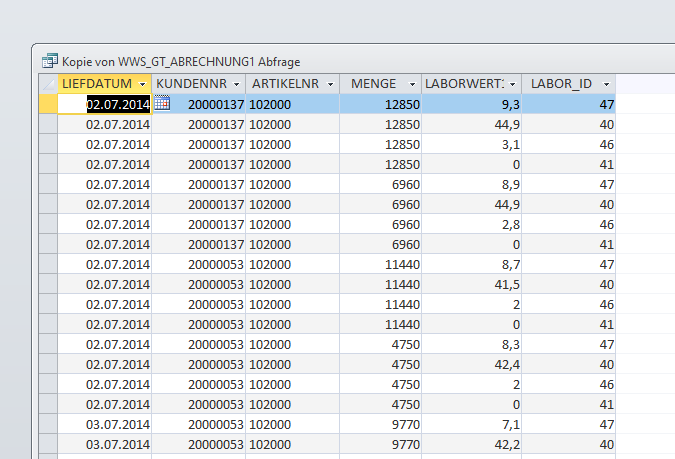Click the date 02.07.2014 in the 8,7 row
Image resolution: width=675 pixels, height=459 pixels.
pyautogui.click(x=105, y=264)
